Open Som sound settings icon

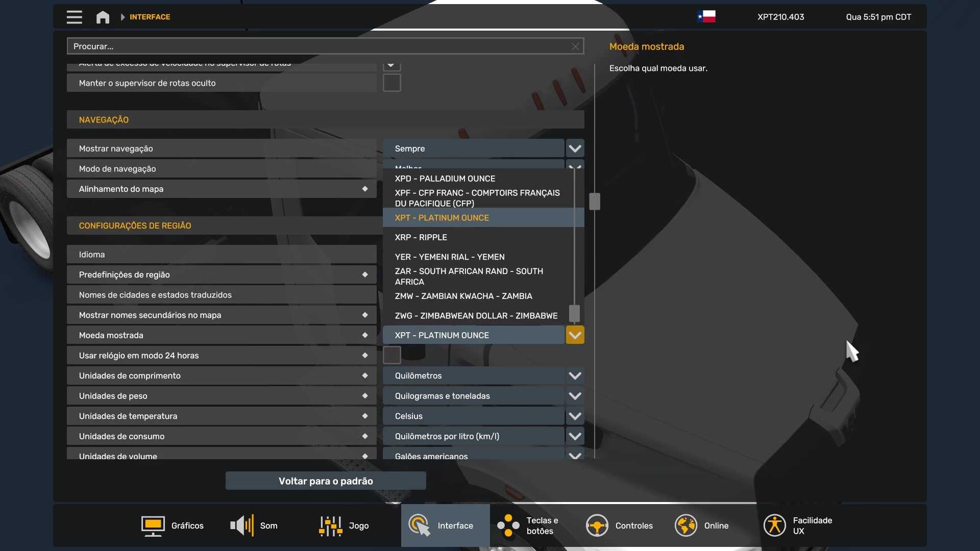click(x=242, y=525)
